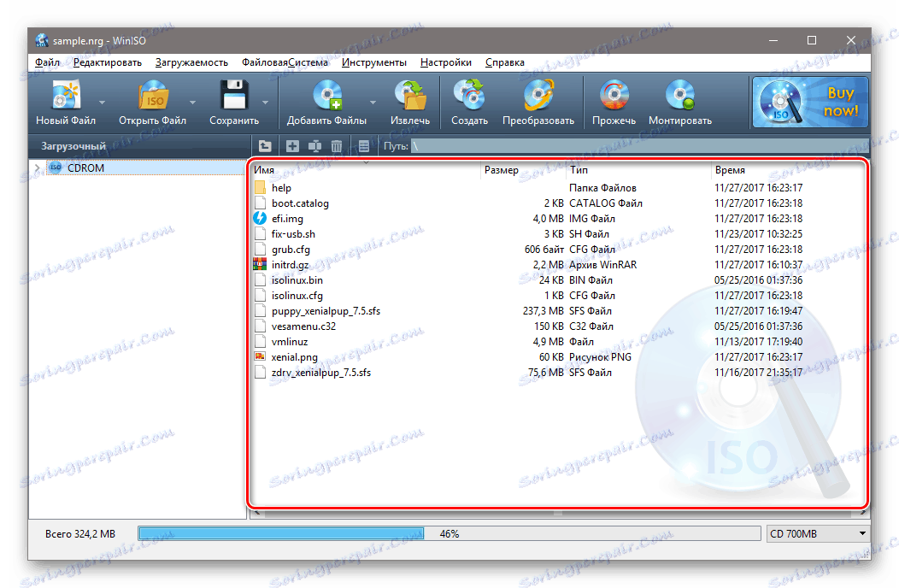
Task: Select the isolinux.cfg file
Action: click(297, 296)
